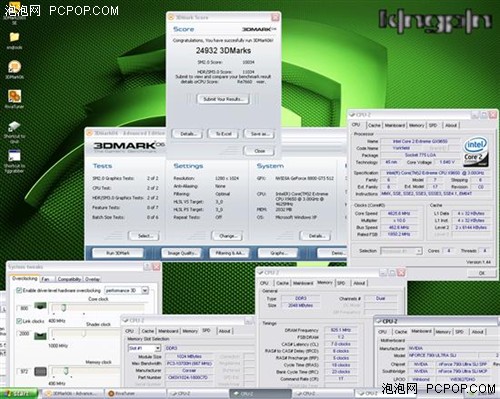
Task: Enable driver-level hardware overclocking checkbox
Action: point(19,290)
